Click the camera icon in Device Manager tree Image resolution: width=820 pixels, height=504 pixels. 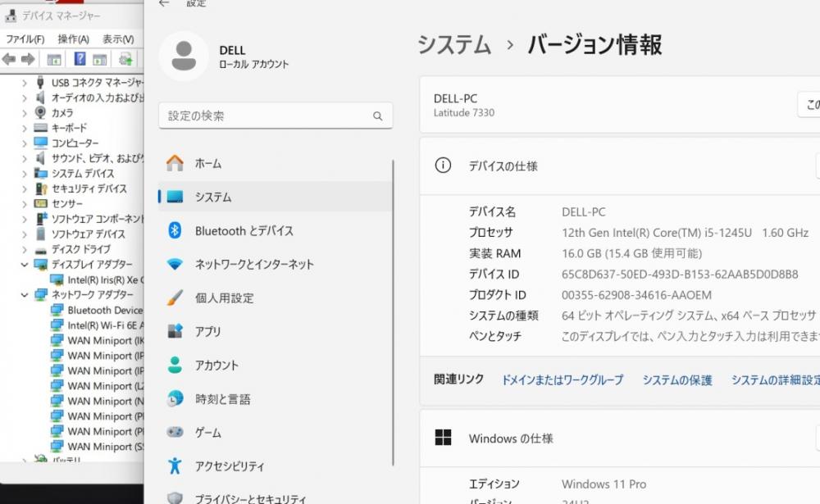pyautogui.click(x=40, y=112)
